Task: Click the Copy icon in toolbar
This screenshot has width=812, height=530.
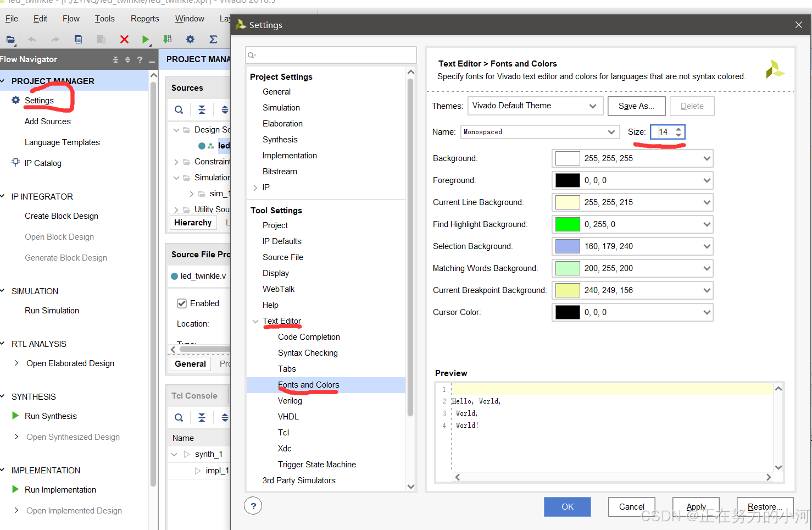Action: click(78, 39)
